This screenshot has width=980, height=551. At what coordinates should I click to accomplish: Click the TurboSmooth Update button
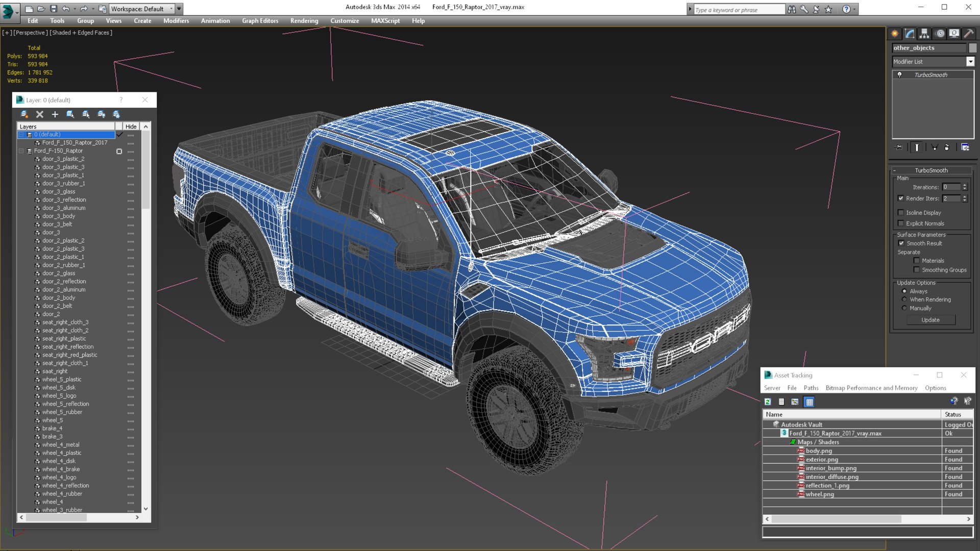930,320
